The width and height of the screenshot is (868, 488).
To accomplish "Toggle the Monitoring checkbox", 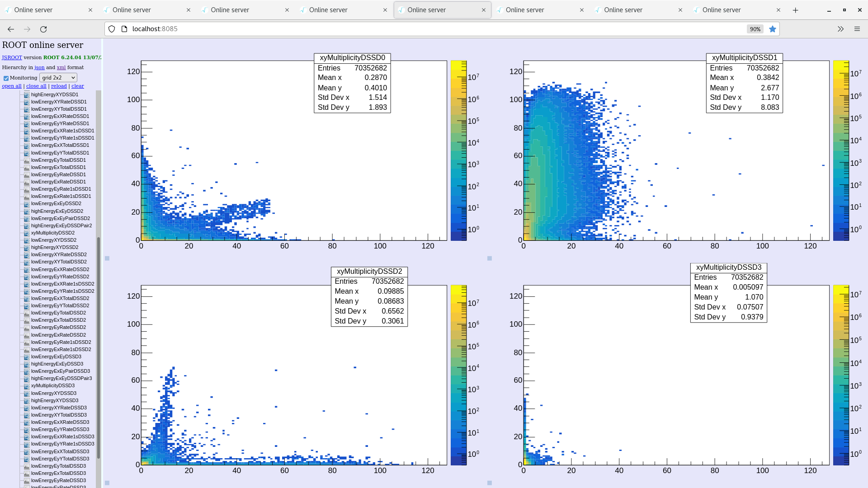I will [x=6, y=78].
